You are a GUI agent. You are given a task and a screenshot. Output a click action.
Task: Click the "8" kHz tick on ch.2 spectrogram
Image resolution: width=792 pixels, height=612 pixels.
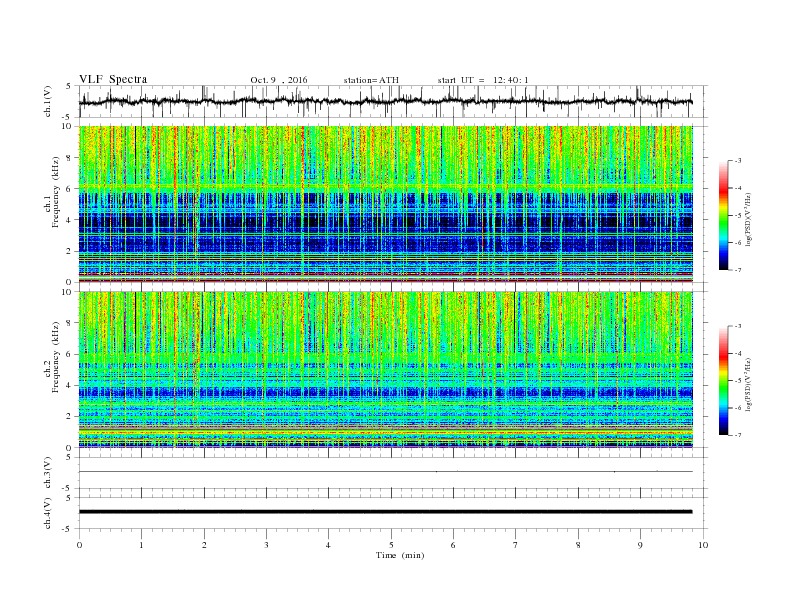(x=70, y=323)
